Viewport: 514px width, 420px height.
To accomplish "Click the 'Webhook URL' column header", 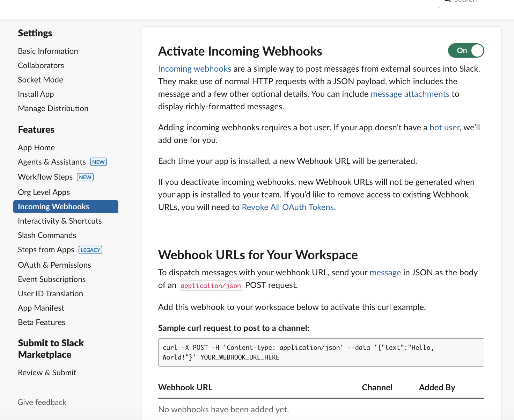I will [x=185, y=388].
